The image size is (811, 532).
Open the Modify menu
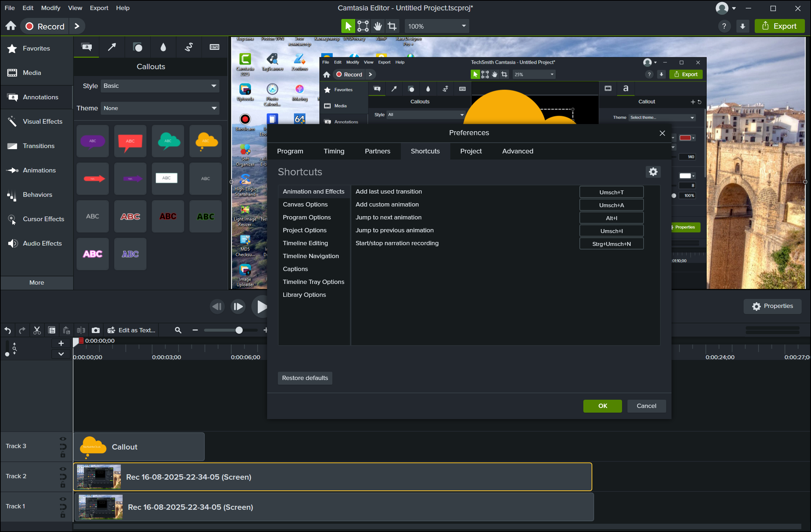tap(51, 8)
